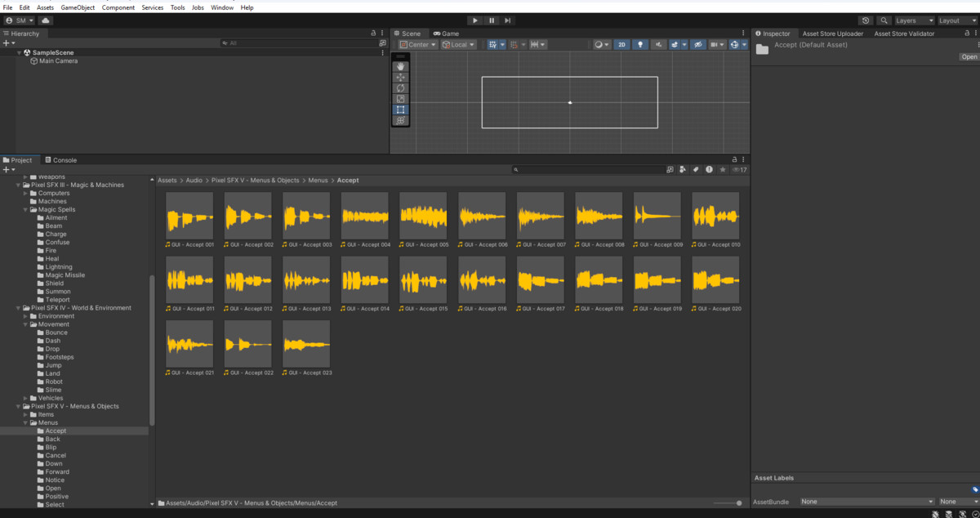Viewport: 980px width, 518px height.
Task: Click the grid visibility icon in Scene toolbar
Action: 734,44
